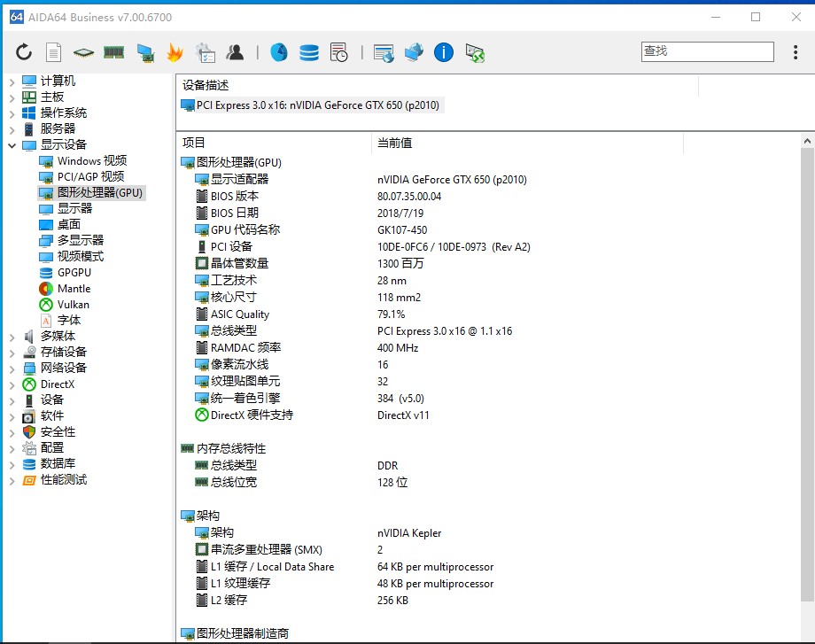The height and width of the screenshot is (644, 815).
Task: Expand the 服务器 tree node
Action: point(12,129)
